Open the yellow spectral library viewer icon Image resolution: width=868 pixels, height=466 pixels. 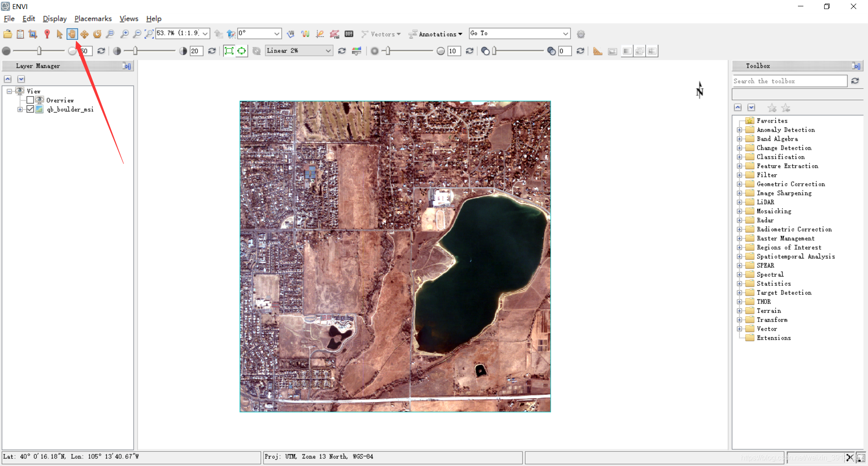(x=306, y=34)
